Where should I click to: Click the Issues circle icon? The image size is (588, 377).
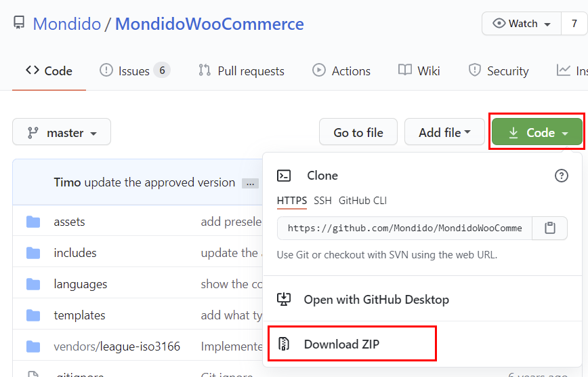tap(106, 71)
